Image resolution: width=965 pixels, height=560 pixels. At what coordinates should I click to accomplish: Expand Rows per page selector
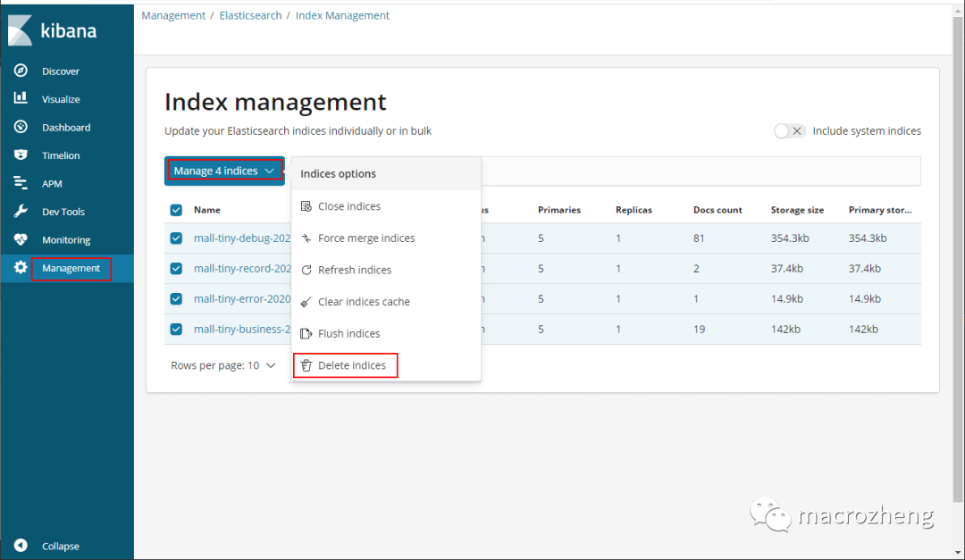[222, 365]
